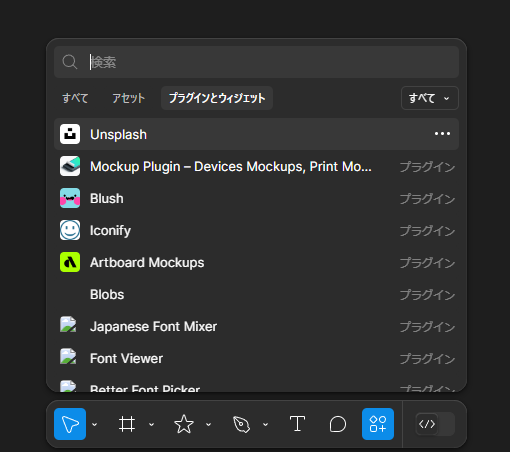
Task: Select the Pen tool
Action: click(x=241, y=424)
